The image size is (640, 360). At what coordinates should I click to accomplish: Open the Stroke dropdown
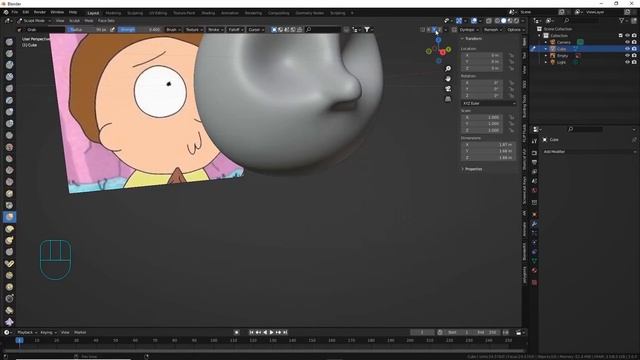coord(215,30)
